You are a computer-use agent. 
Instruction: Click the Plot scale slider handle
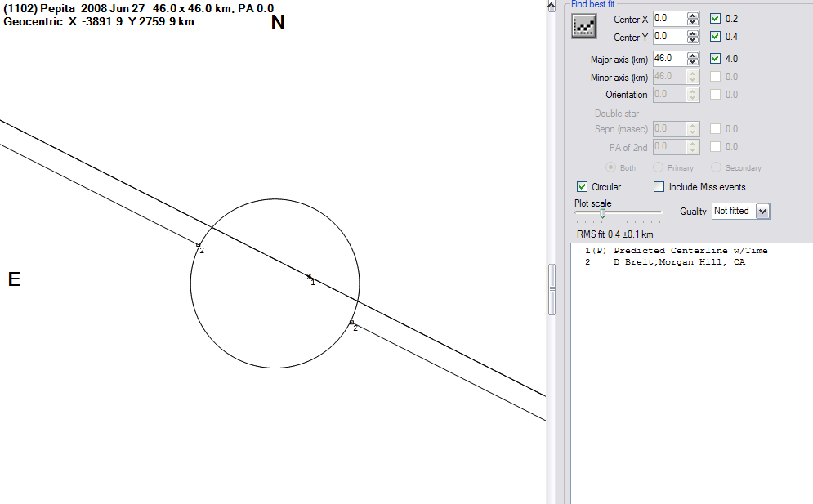602,212
